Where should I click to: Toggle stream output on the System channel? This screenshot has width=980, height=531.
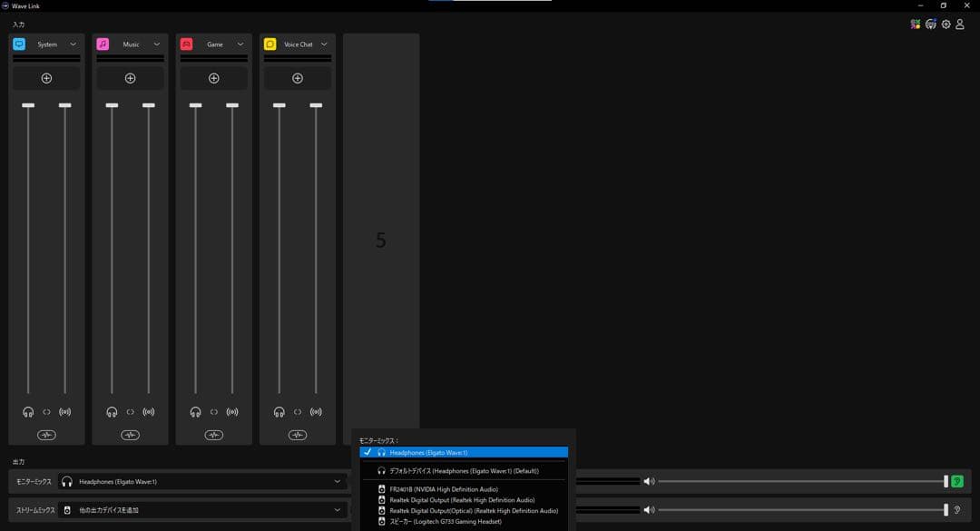(64, 411)
